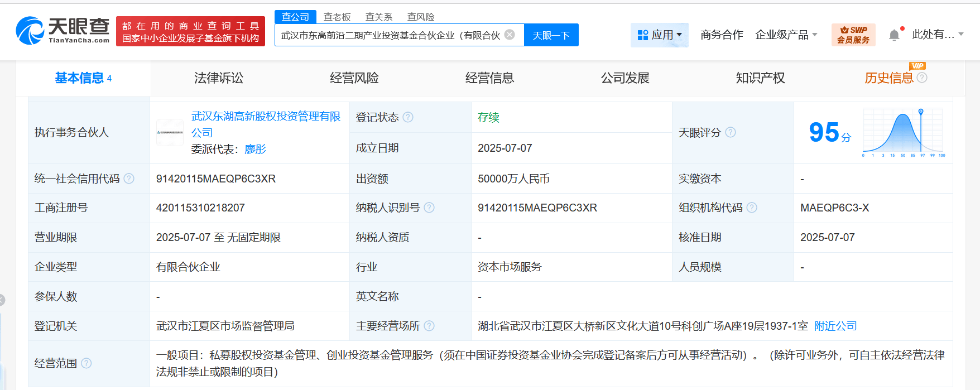
Task: Click the 2025-07-07 date in 成立日期 row
Action: (x=505, y=148)
